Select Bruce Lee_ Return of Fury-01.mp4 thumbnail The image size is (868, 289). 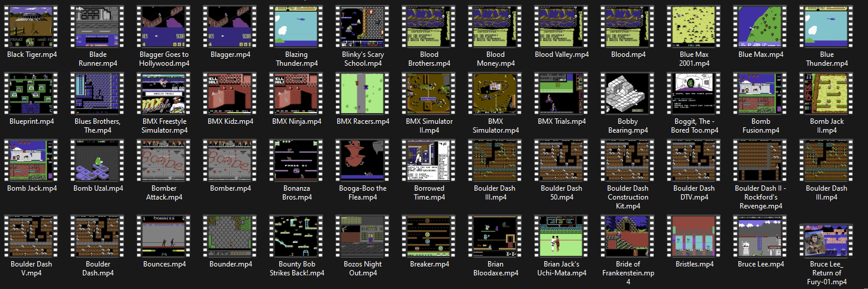(x=827, y=239)
